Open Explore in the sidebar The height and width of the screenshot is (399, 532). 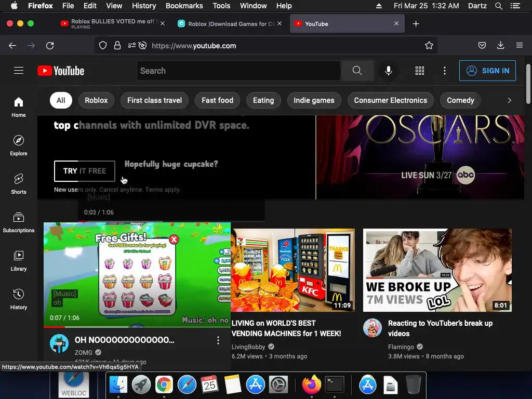click(19, 145)
